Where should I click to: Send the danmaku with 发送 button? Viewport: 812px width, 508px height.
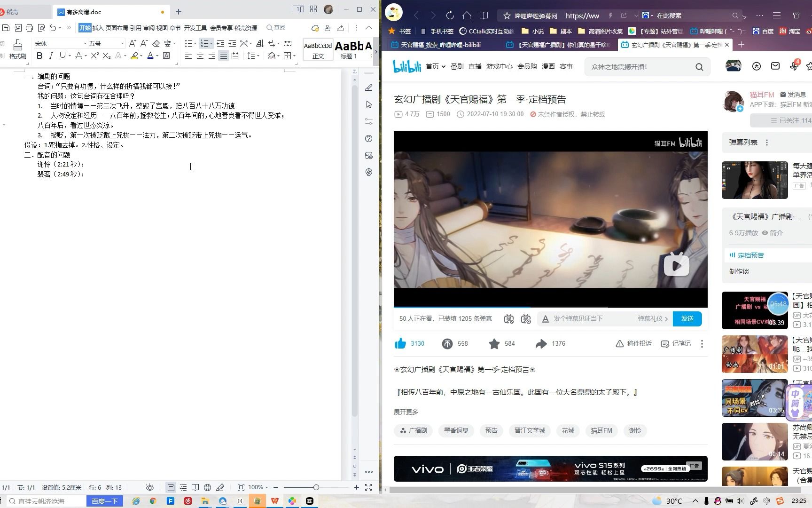687,319
